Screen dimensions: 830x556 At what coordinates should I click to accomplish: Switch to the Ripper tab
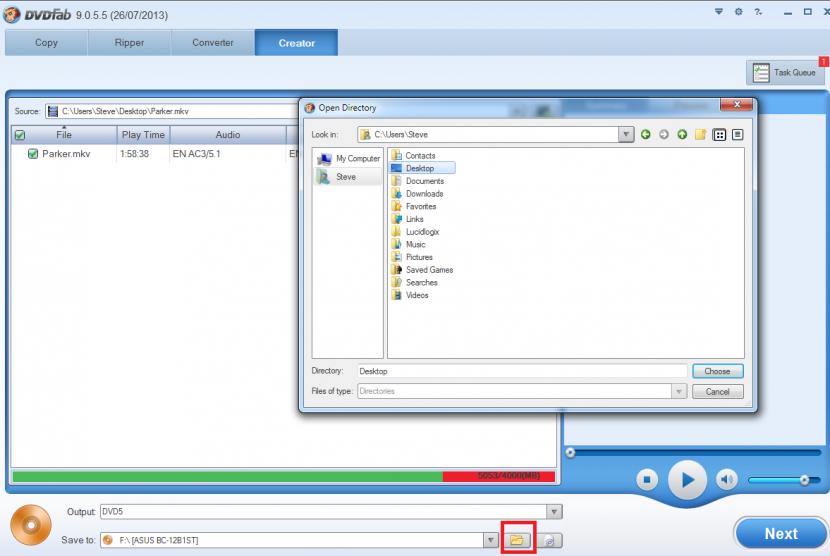click(129, 43)
